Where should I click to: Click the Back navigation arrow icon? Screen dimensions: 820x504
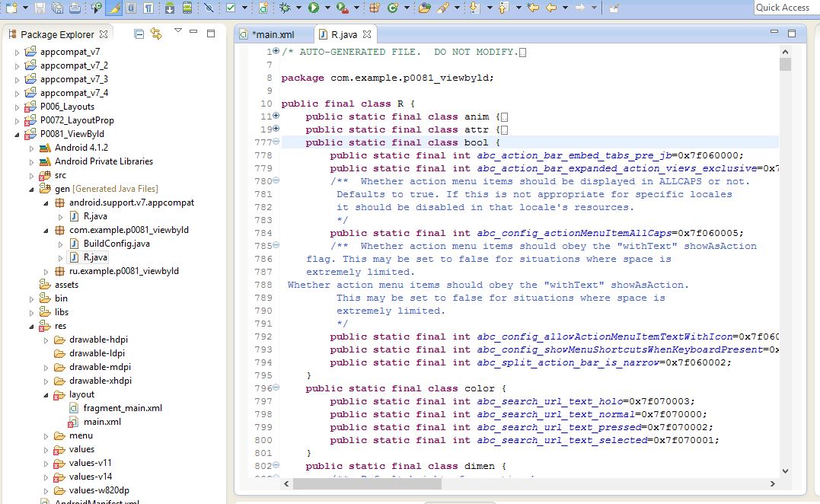551,8
